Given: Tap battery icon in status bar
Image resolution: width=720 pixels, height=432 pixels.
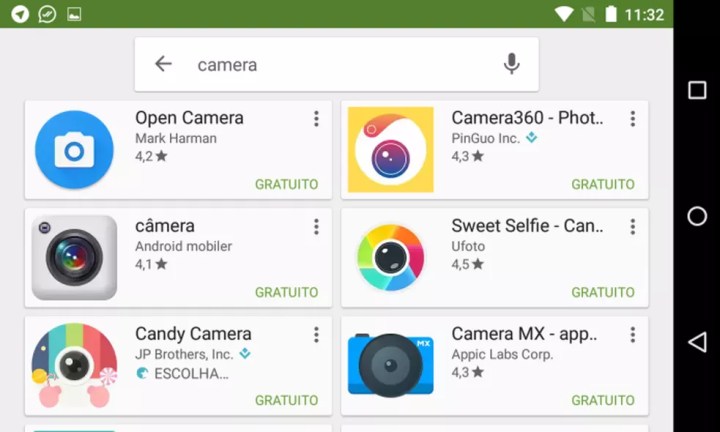Looking at the screenshot, I should click(x=611, y=14).
